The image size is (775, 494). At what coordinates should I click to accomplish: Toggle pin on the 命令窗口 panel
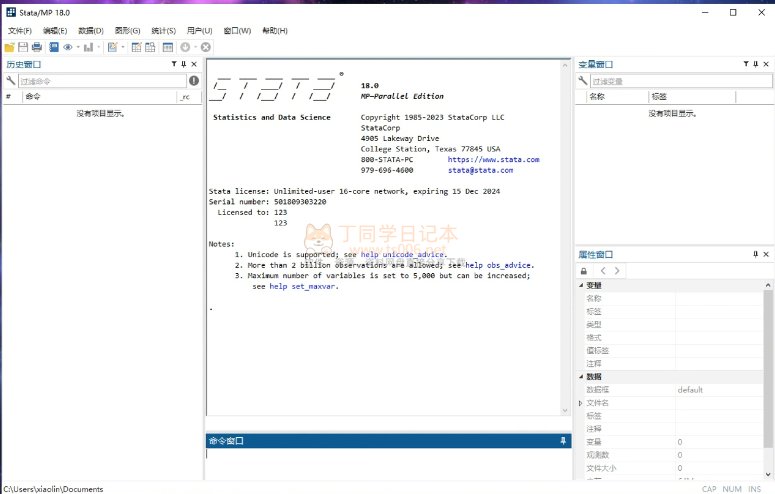(x=563, y=441)
